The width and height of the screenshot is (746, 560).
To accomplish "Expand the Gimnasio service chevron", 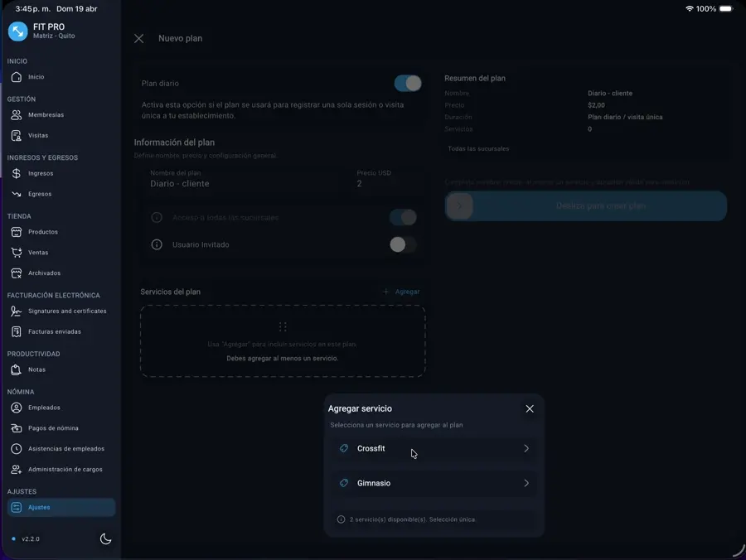I will pos(526,483).
